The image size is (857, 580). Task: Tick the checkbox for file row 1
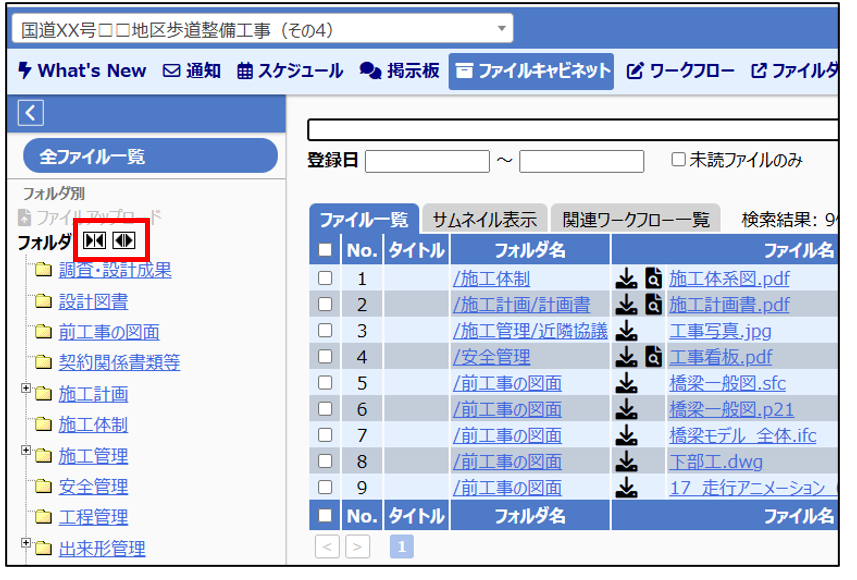click(x=325, y=279)
